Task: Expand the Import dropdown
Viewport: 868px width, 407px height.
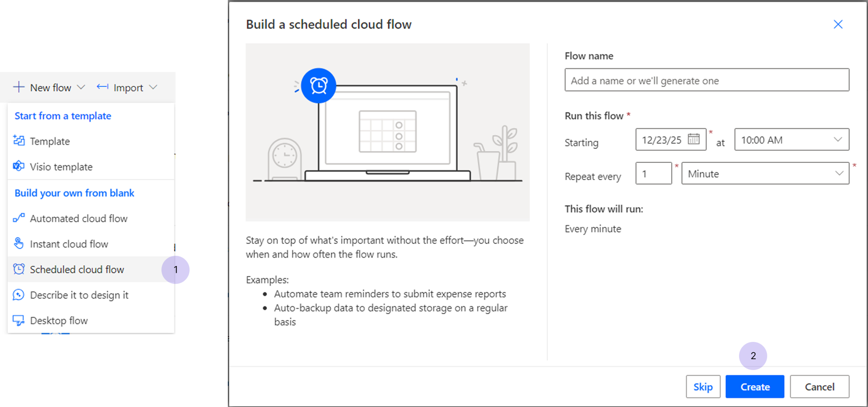Action: [x=154, y=87]
